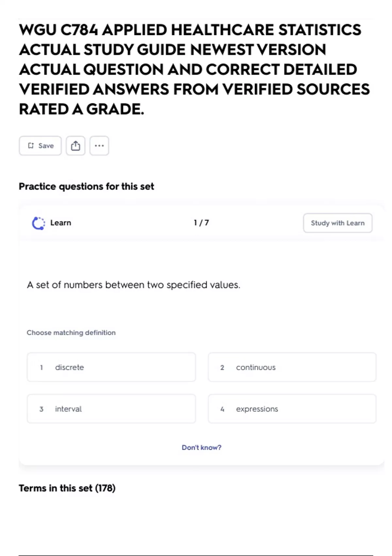Click the question prompt about specified values
The image size is (392, 556).
pos(133,285)
